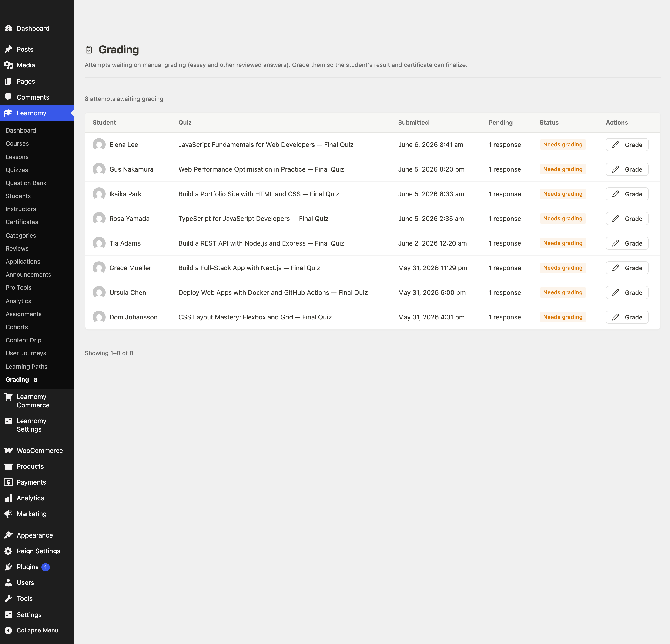Click the Learnomy graduation cap icon
The width and height of the screenshot is (670, 644).
coord(9,113)
